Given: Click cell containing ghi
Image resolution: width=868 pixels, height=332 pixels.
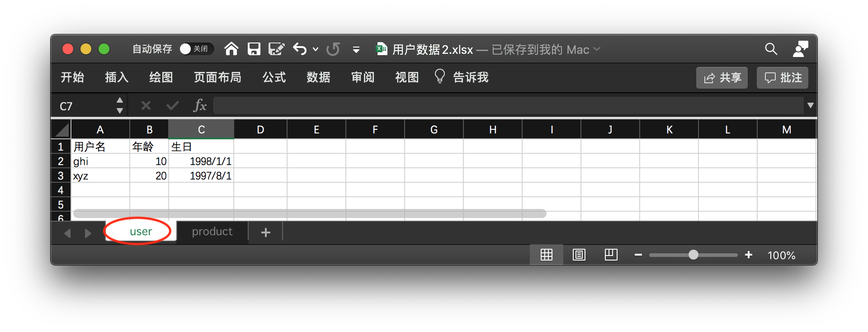Looking at the screenshot, I should pos(100,161).
